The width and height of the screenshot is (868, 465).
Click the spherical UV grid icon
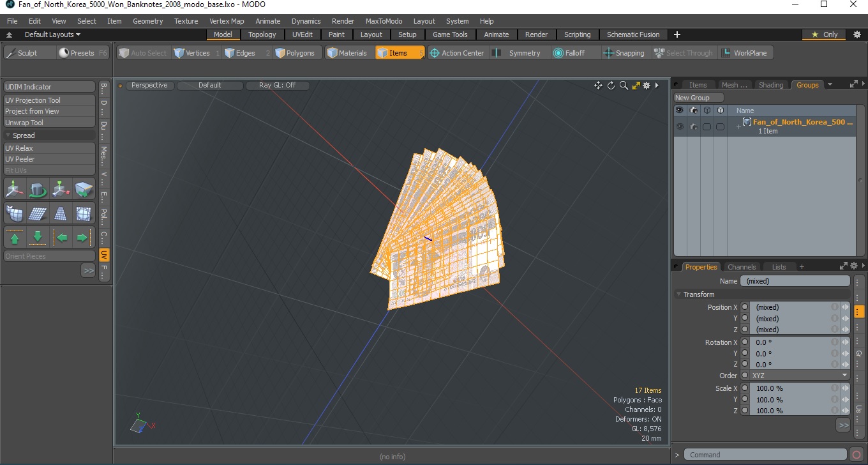(x=84, y=213)
